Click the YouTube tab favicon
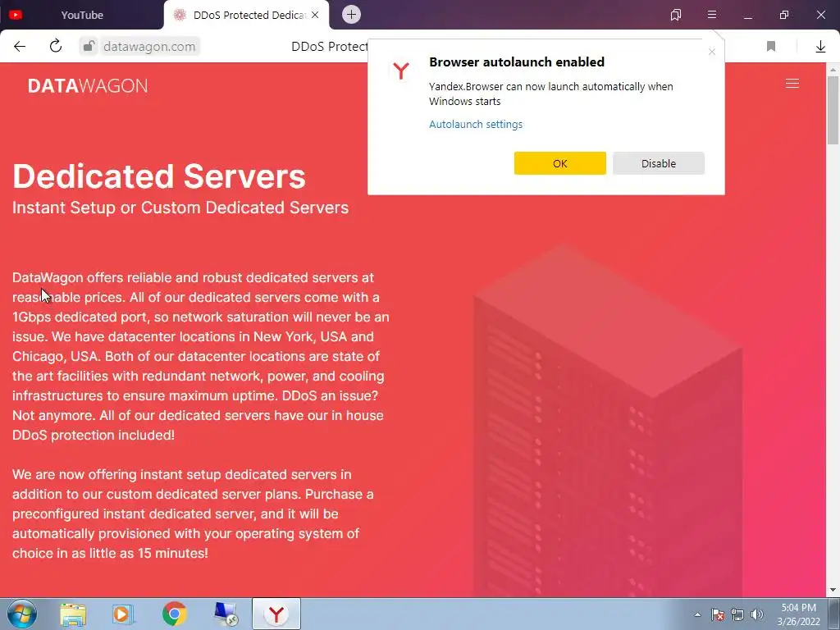Viewport: 840px width, 630px height. point(16,15)
